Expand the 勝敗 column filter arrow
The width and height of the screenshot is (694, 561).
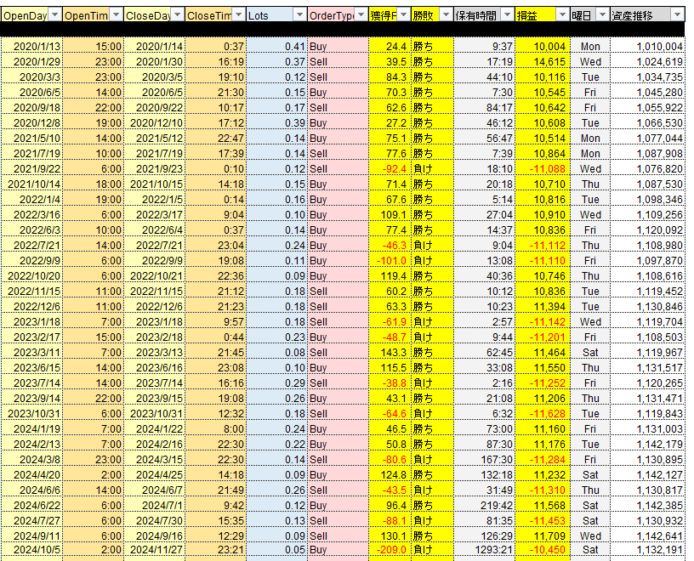pos(446,17)
